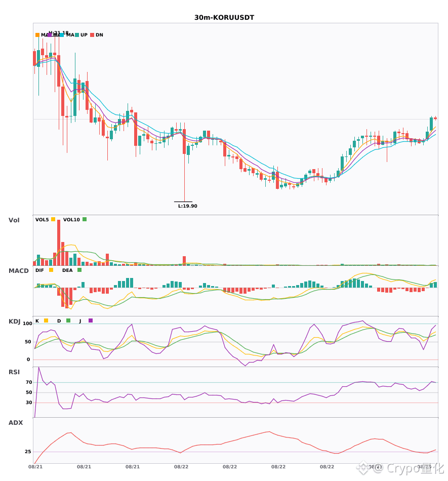Click the tallest red volume bar
The image size is (448, 481).
click(59, 243)
